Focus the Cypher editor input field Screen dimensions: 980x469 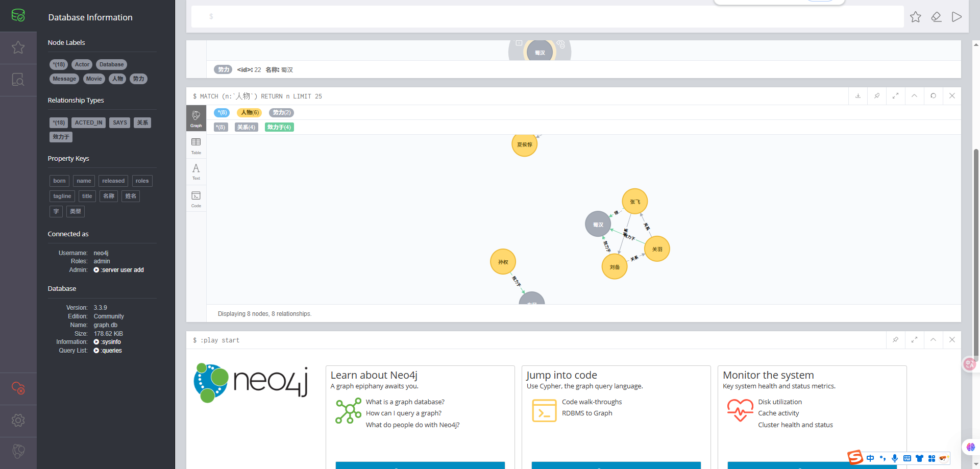pos(547,17)
